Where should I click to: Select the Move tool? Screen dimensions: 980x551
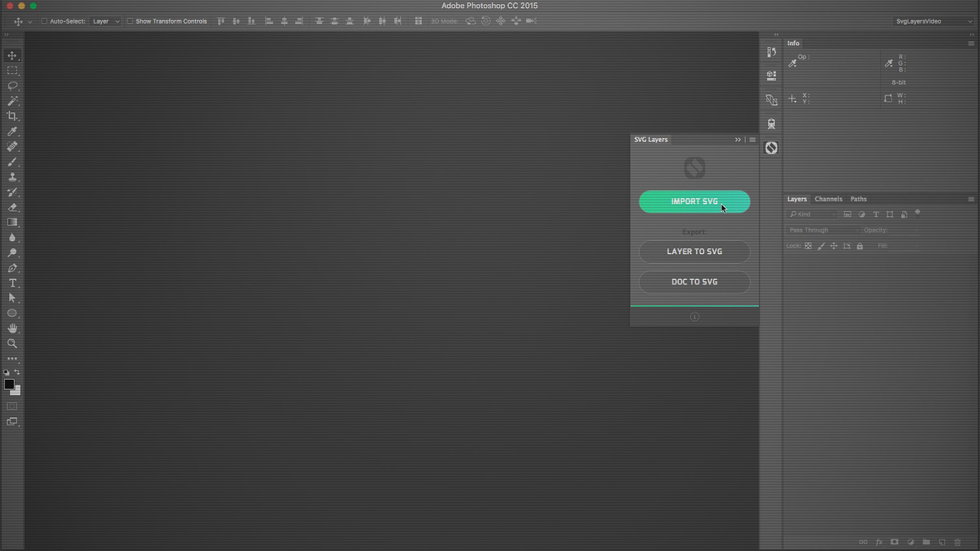tap(12, 55)
